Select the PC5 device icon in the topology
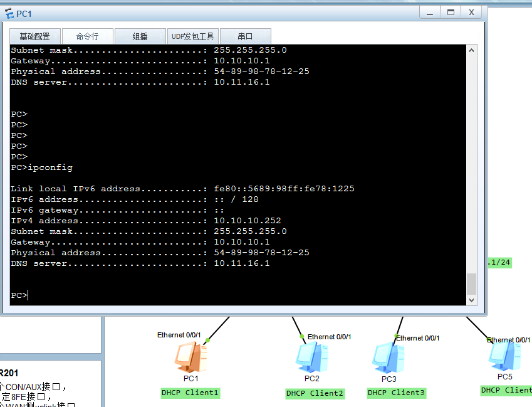 pos(503,357)
